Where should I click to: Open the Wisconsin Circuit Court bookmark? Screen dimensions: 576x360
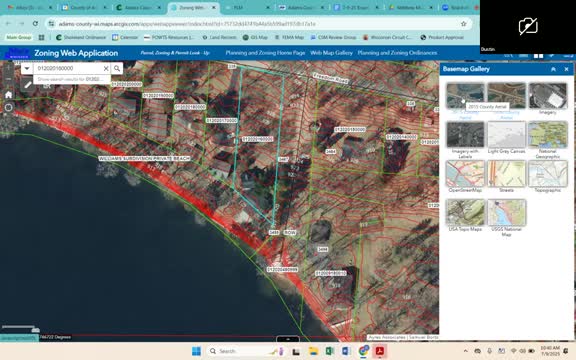[x=387, y=37]
